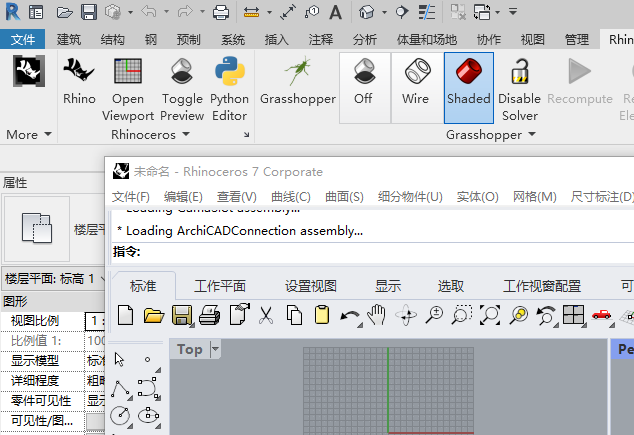Screen dimensions: 634x435
Task: Click the Thin Lines icon in quick access toolbar
Action: (x=427, y=12)
